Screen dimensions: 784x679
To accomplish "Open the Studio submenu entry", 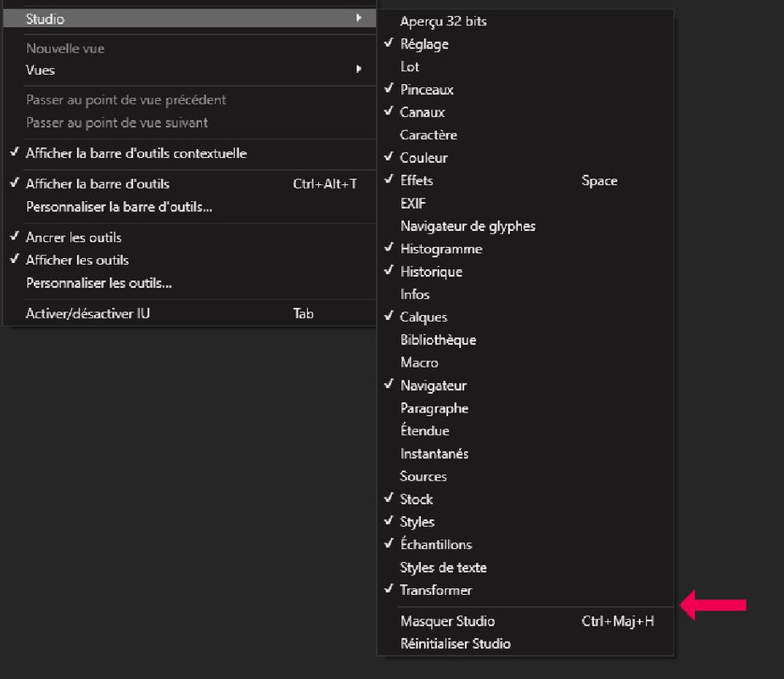I will [189, 19].
